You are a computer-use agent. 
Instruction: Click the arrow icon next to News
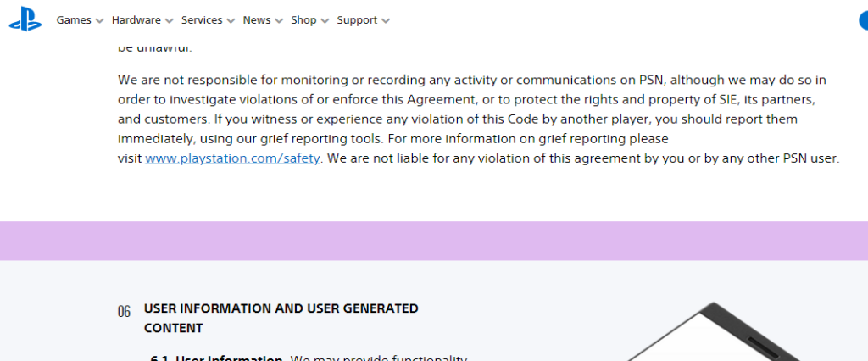click(279, 21)
